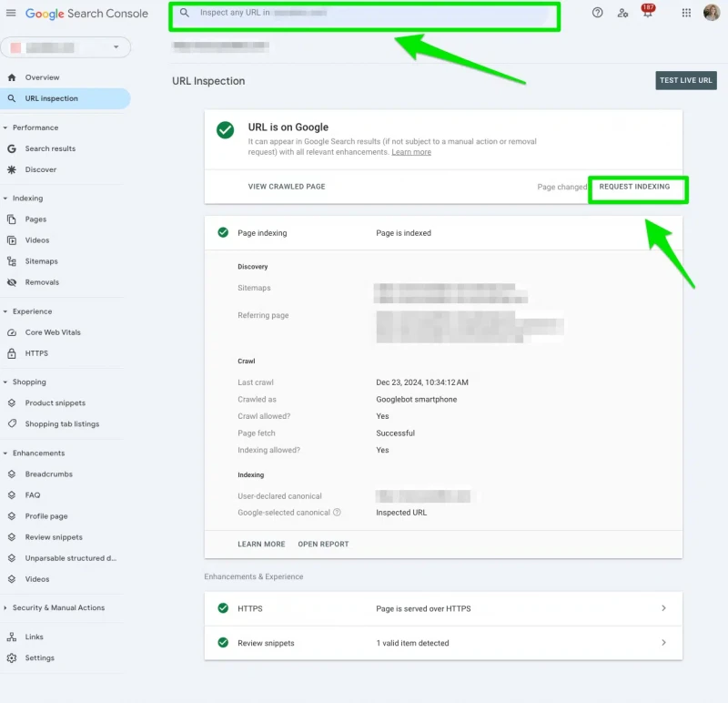
Task: Open the account profile avatar
Action: tap(712, 13)
